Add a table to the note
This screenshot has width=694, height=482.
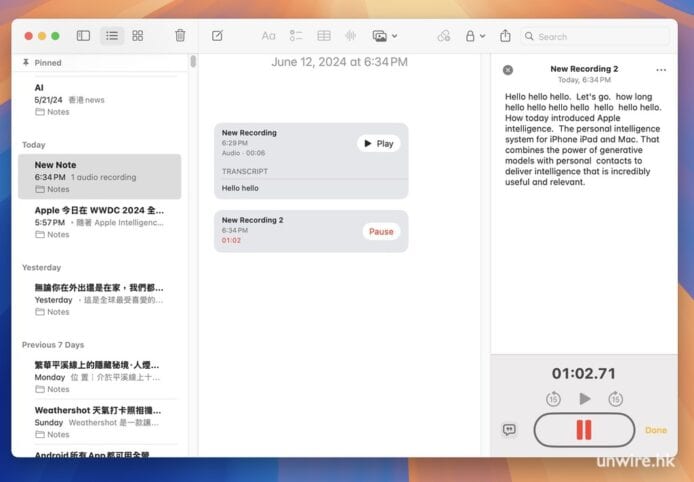324,36
